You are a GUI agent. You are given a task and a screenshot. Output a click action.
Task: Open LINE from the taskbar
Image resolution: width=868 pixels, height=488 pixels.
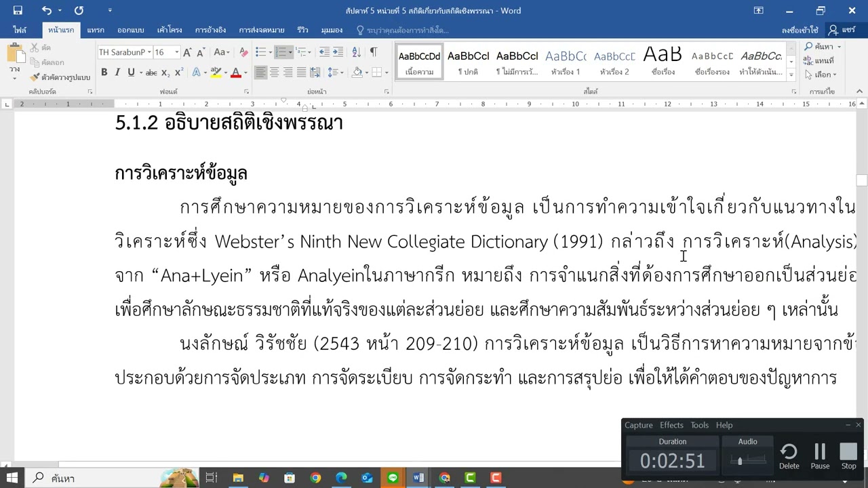click(x=393, y=478)
